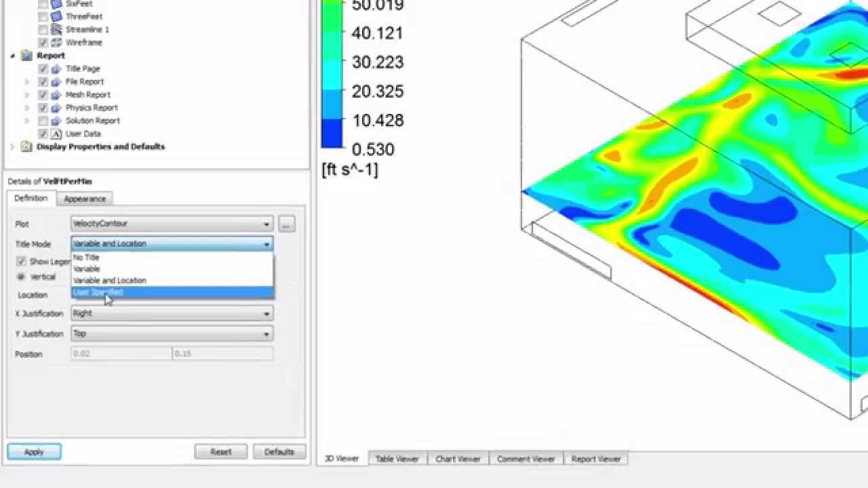Open the Comment Viewer tab
The height and width of the screenshot is (488, 868).
[x=526, y=459]
